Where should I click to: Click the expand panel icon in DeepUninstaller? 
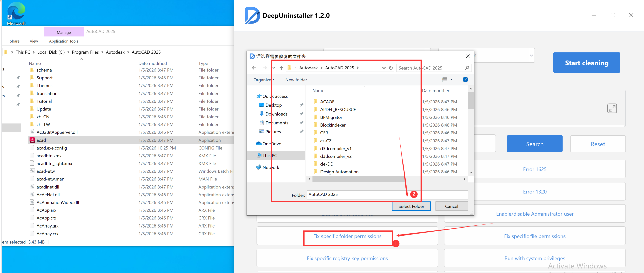(x=612, y=108)
